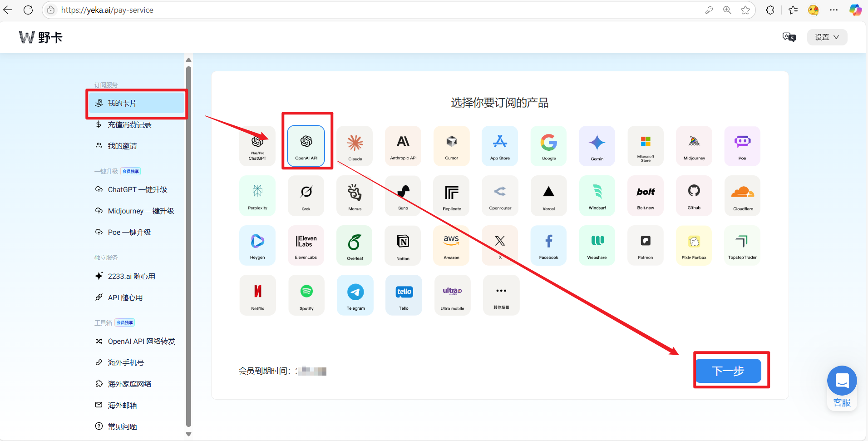This screenshot has width=868, height=441.
Task: Select the Amazon AWS product card
Action: coord(451,245)
